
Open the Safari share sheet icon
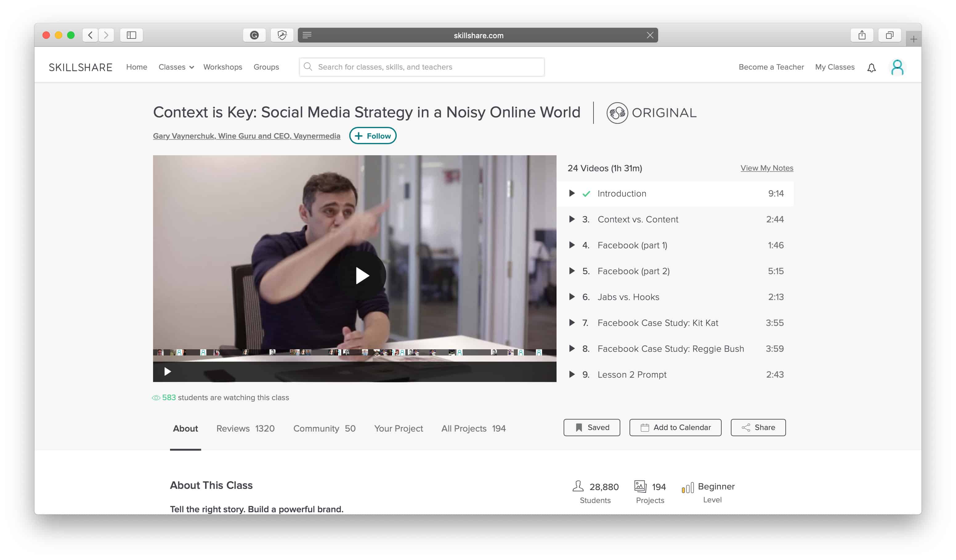coord(862,35)
